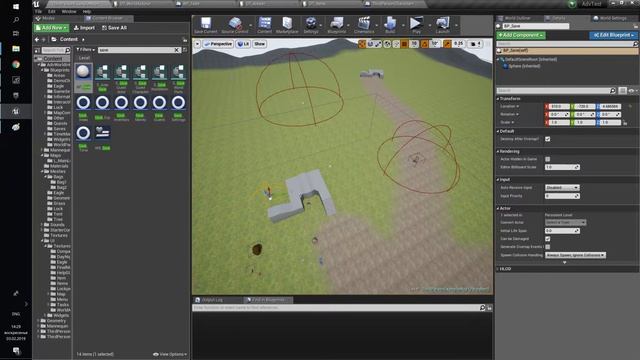This screenshot has height=360, width=640.
Task: Click the Launch toolbar icon
Action: click(x=442, y=24)
